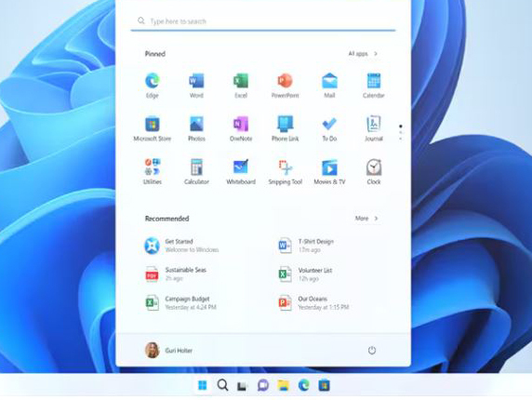This screenshot has width=532, height=400.
Task: Open OneNote from pinned apps
Action: pos(241,128)
